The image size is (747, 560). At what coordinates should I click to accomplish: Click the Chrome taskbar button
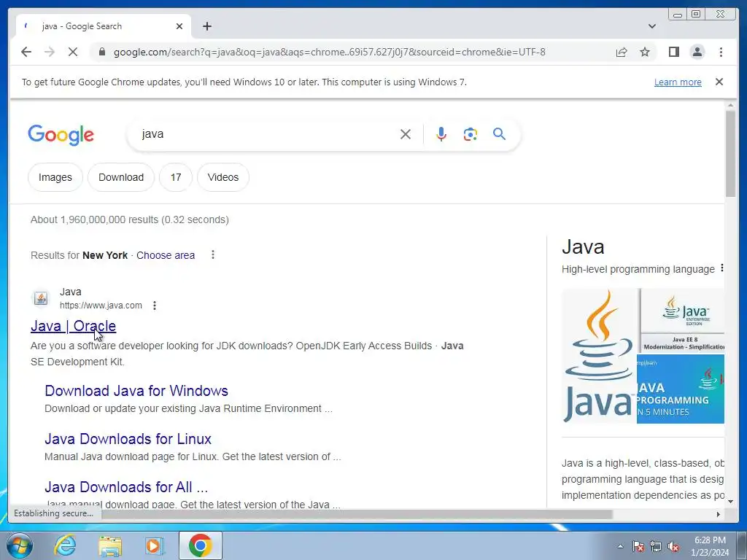click(200, 545)
